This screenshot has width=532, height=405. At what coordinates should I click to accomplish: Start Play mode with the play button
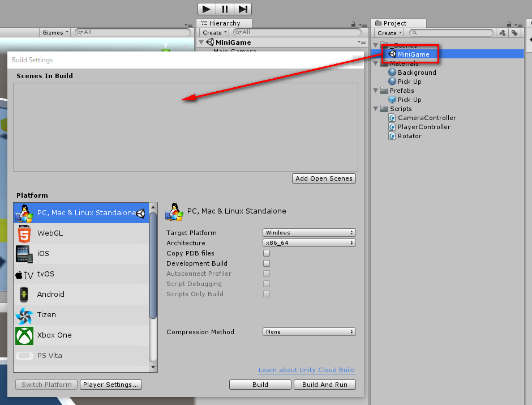(206, 9)
